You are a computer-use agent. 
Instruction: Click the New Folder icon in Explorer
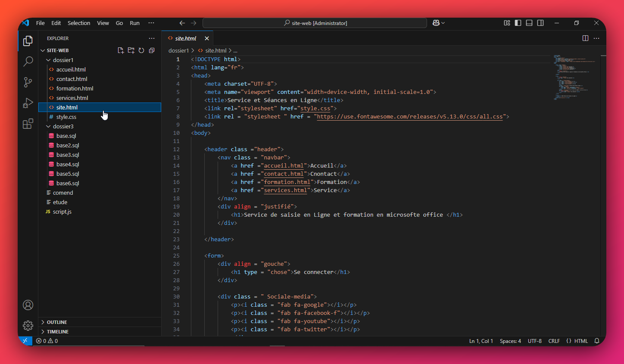(x=131, y=50)
